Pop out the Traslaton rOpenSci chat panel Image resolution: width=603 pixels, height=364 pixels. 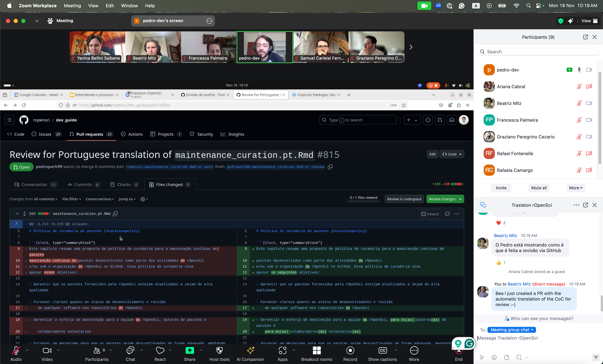[x=585, y=205]
